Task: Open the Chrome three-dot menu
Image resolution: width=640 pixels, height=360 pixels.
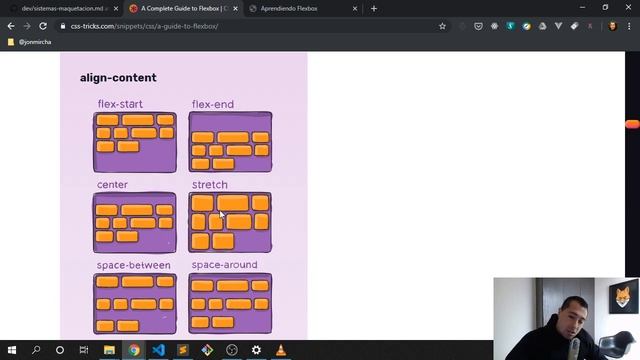Action: tap(629, 26)
